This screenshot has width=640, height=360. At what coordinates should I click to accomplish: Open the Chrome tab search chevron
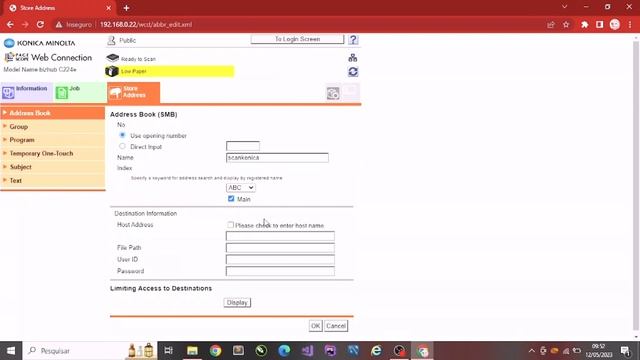point(564,7)
